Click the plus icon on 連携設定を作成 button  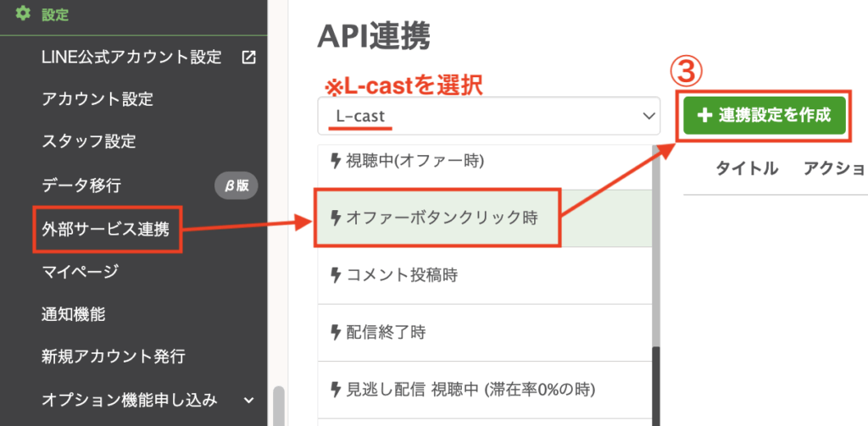click(704, 116)
